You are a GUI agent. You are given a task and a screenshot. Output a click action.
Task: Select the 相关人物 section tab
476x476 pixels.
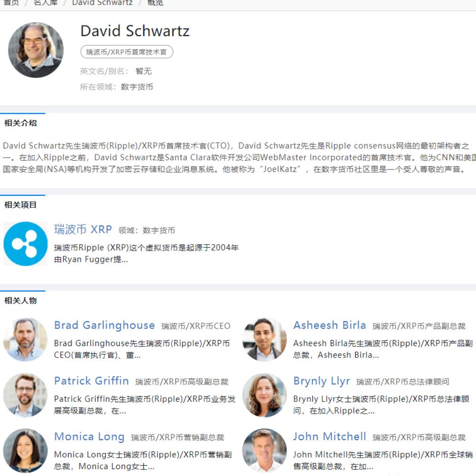[x=20, y=300]
